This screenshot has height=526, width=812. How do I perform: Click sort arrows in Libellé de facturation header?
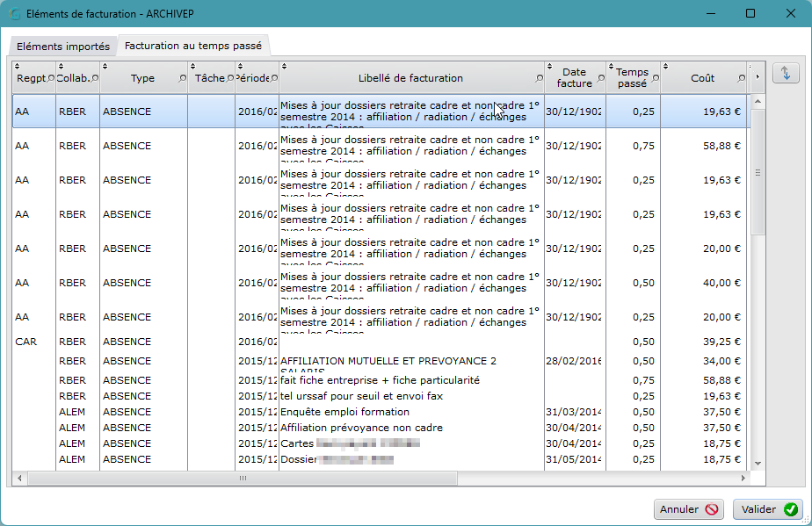point(285,66)
